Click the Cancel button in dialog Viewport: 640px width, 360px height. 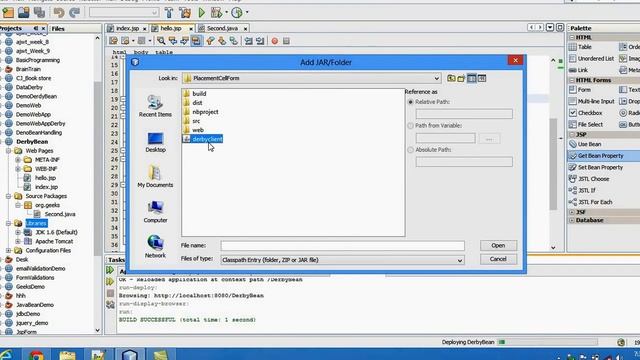click(x=498, y=259)
